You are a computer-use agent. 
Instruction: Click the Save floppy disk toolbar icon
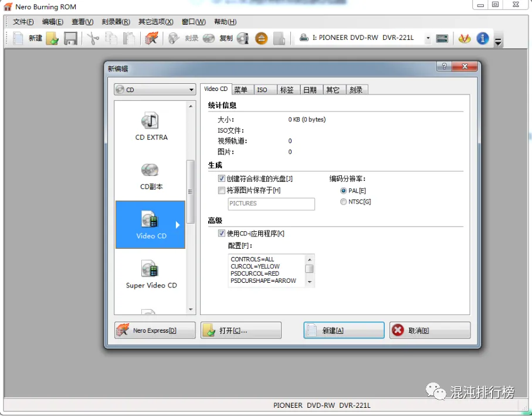click(70, 38)
